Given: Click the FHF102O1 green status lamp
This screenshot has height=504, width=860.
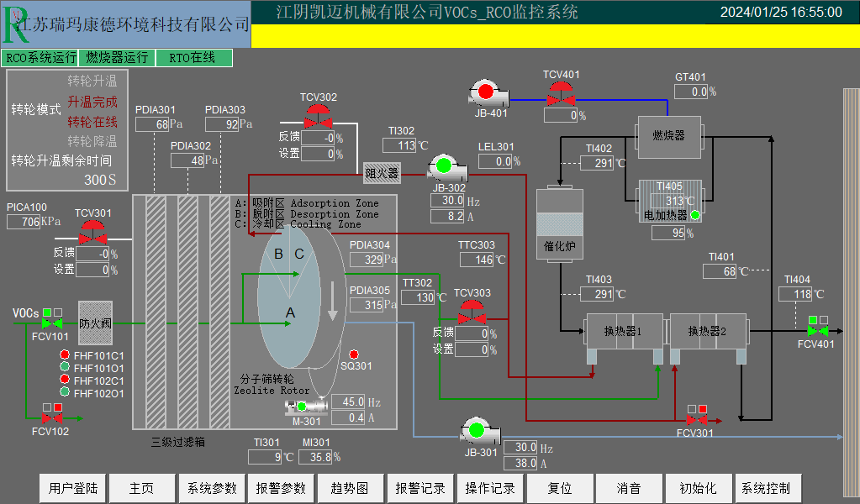Looking at the screenshot, I should (65, 391).
